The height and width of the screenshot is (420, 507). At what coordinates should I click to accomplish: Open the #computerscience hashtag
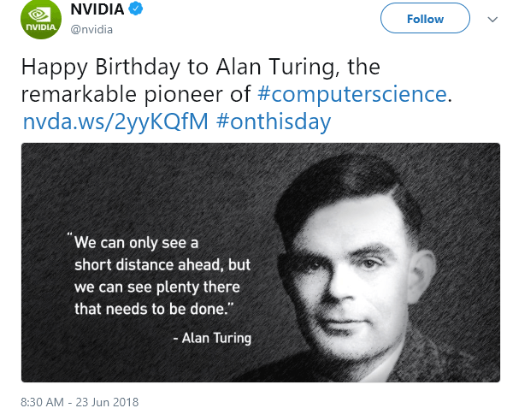(x=352, y=94)
